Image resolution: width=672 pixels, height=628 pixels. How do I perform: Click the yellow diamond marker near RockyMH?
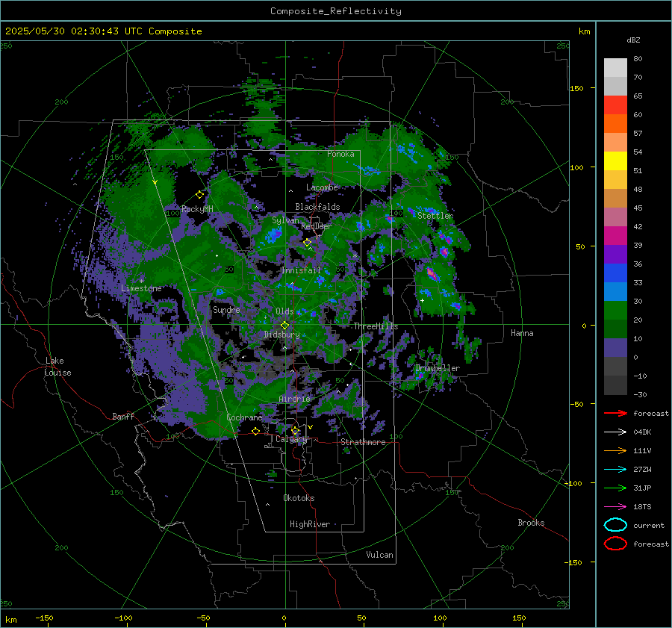[x=199, y=195]
